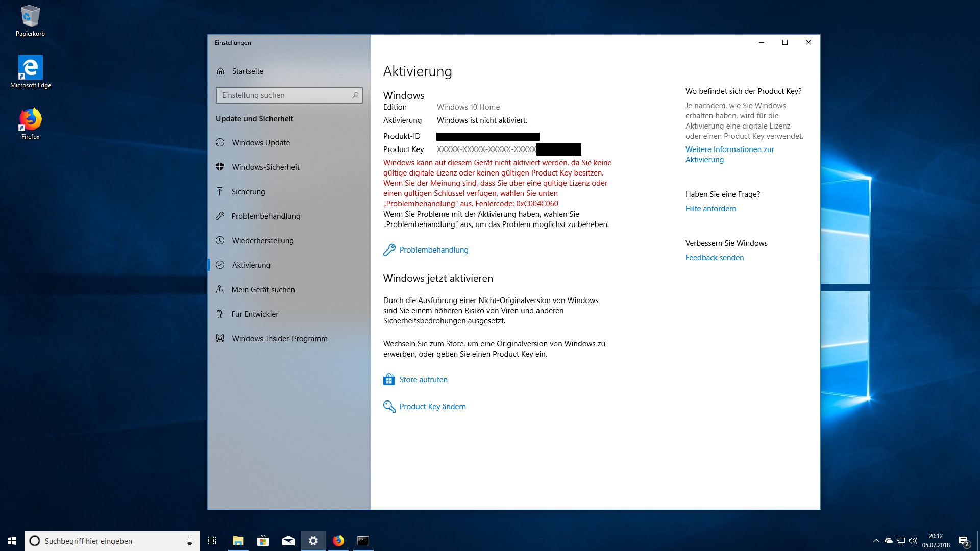Screen dimensions: 980x551
Task: Select Problembehandlung in the sidebar
Action: tap(266, 216)
